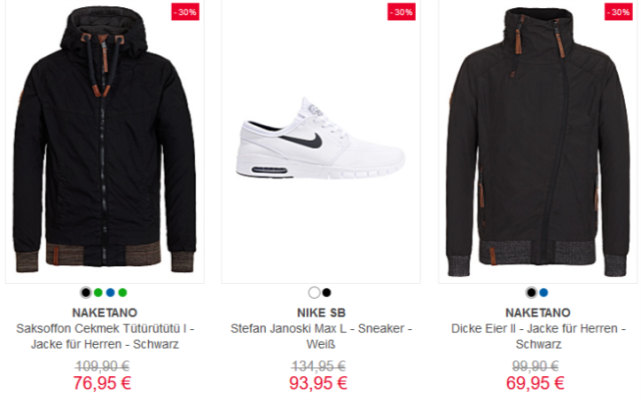Choose black color swatch for Dicke Eier jacket
Viewport: 641px width, 400px height.
click(531, 292)
